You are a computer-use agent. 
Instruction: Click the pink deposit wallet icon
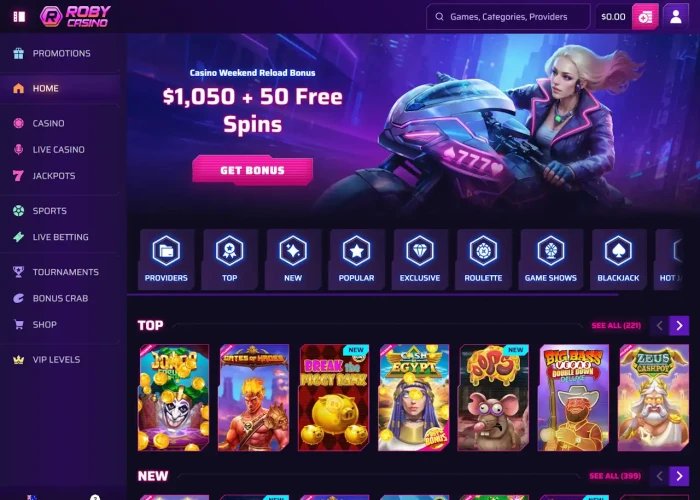pos(645,17)
